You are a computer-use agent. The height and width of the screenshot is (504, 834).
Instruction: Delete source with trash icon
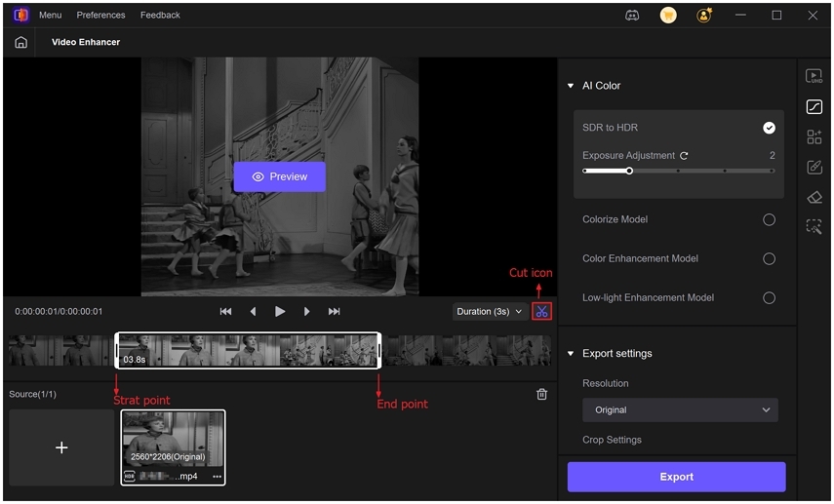point(541,394)
